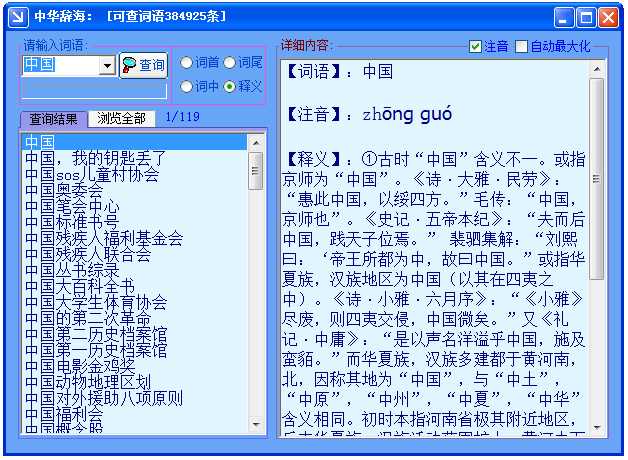Maximize the 中华辞海 window
Viewport: 628px width, 460px height.
click(x=586, y=18)
